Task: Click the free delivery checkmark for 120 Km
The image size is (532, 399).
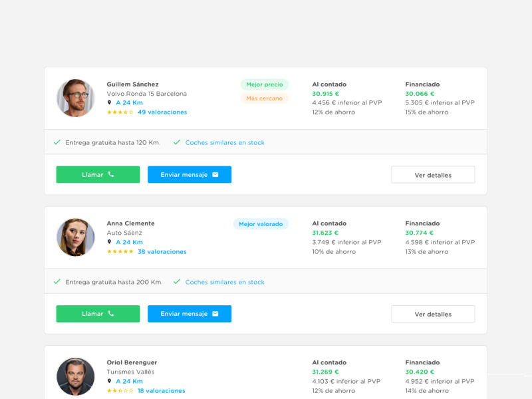Action: [57, 142]
